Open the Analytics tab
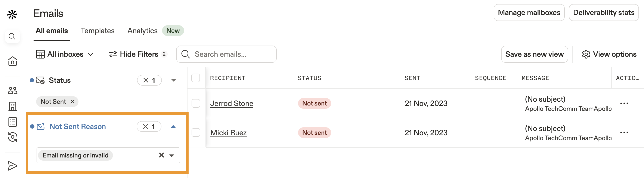Screen dimensions: 644x178 [142, 31]
